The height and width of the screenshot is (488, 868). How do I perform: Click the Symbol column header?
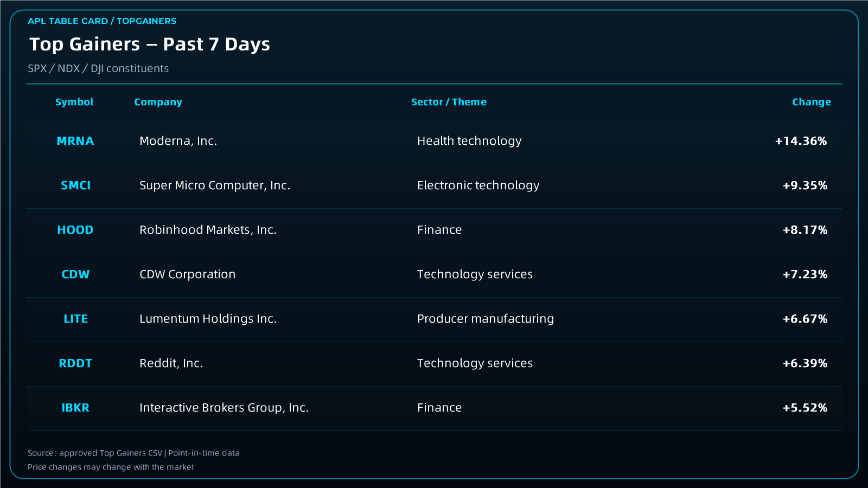tap(74, 102)
